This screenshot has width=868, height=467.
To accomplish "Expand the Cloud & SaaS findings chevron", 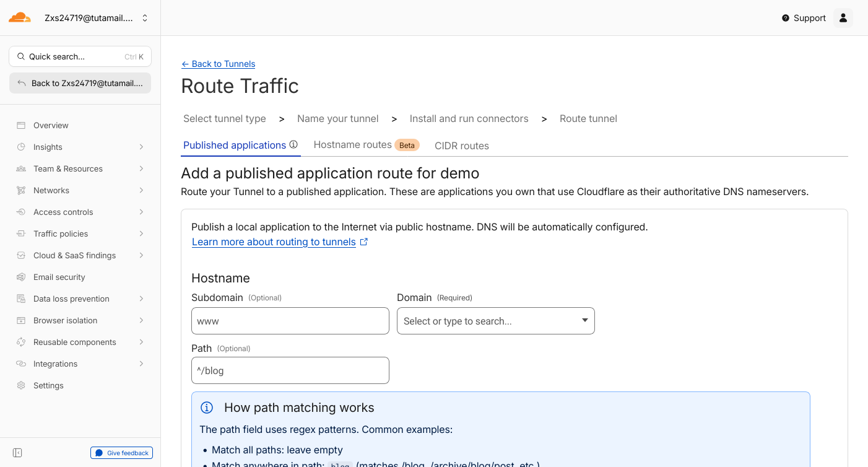I will click(x=141, y=255).
